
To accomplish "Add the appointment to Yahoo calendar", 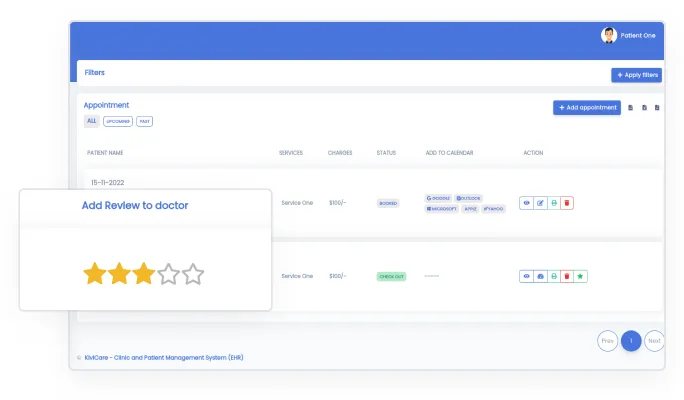I will (493, 209).
